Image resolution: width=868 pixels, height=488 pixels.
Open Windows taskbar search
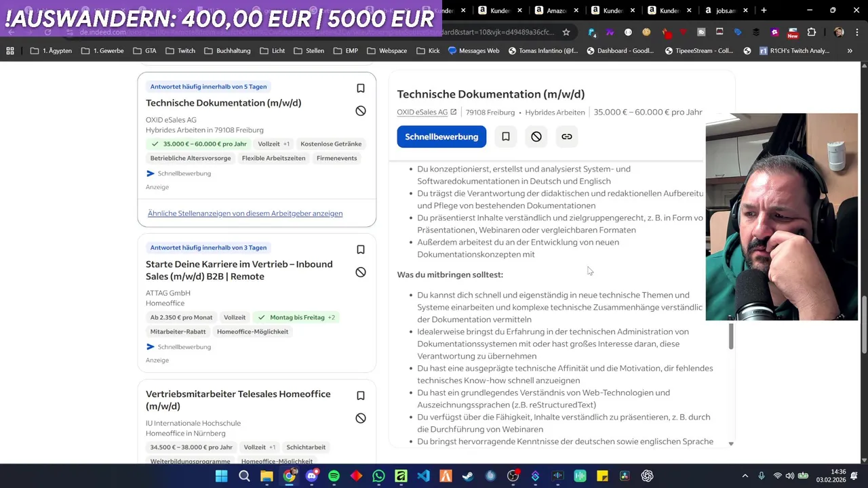[x=244, y=476]
